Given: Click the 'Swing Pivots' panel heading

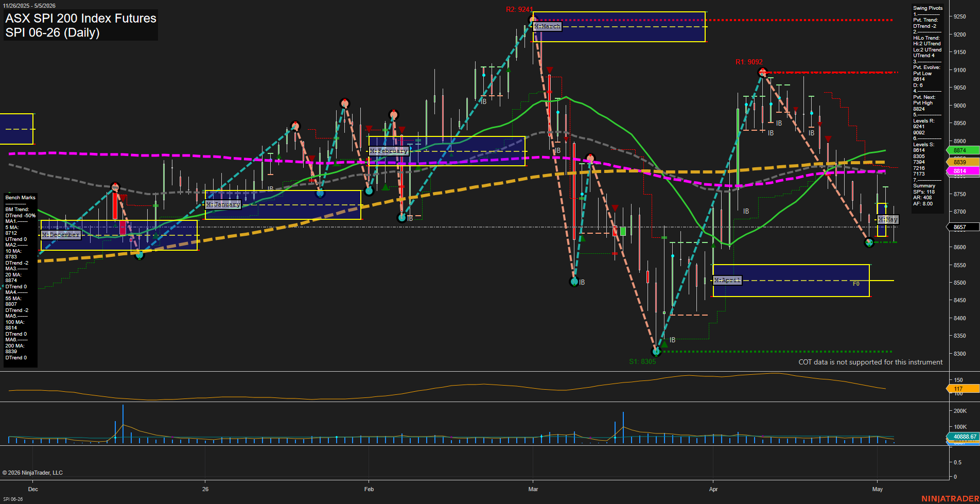Looking at the screenshot, I should (x=928, y=8).
